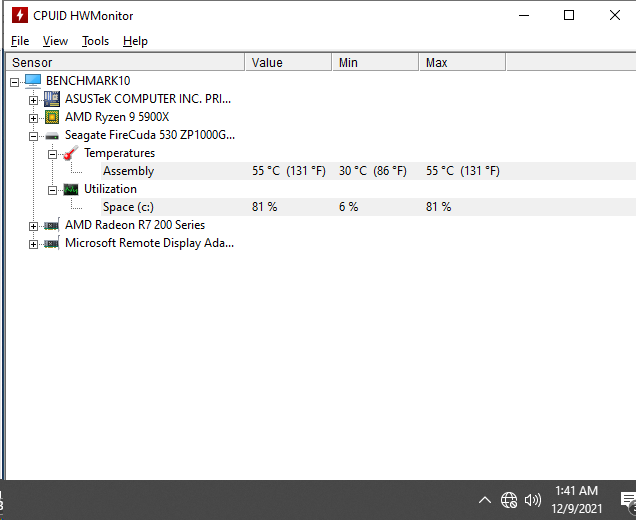Open the File menu
This screenshot has height=520, width=636.
20,41
